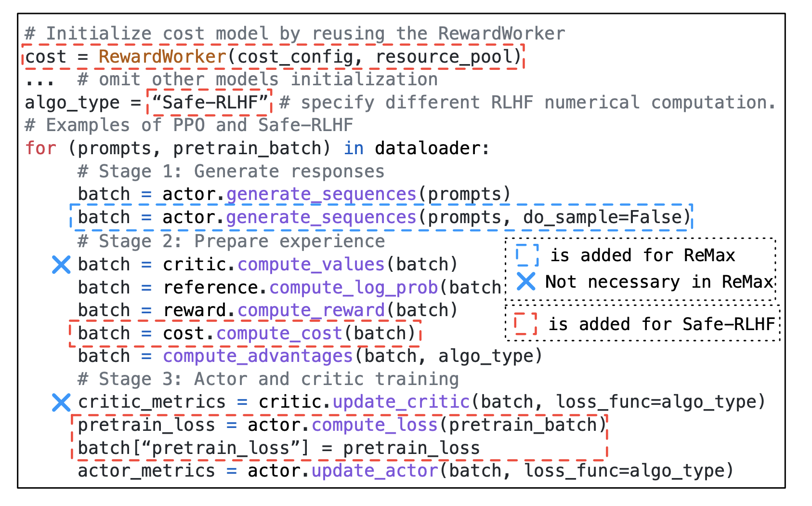Click the compute_loss method name
812x506 pixels.
[x=375, y=425]
